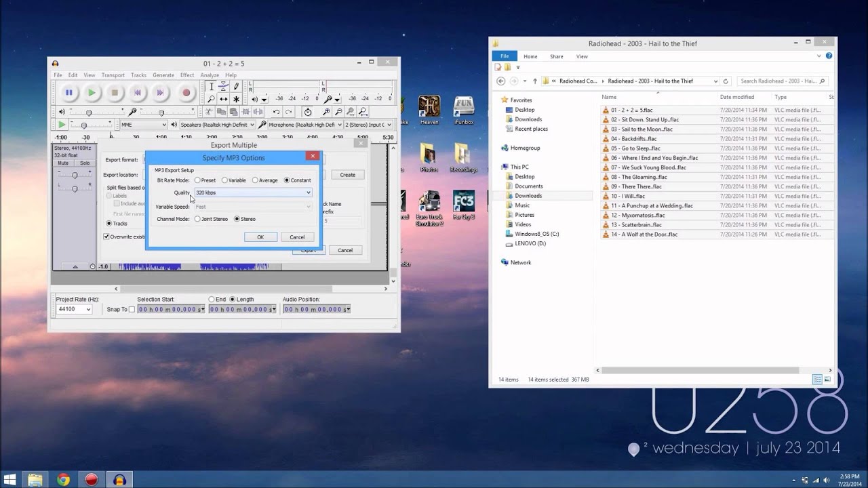Click the Search Radiohead folder field
The height and width of the screenshot is (488, 868).
[783, 81]
